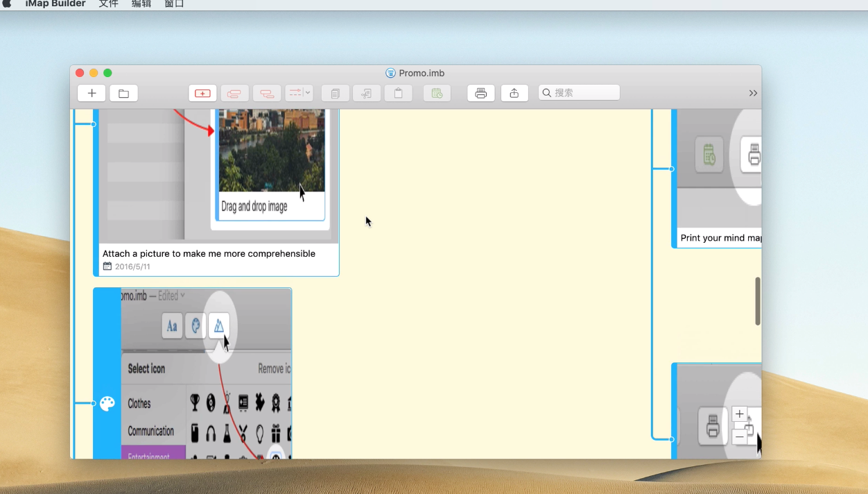
Task: Click the connector dot of print node
Action: pos(671,169)
